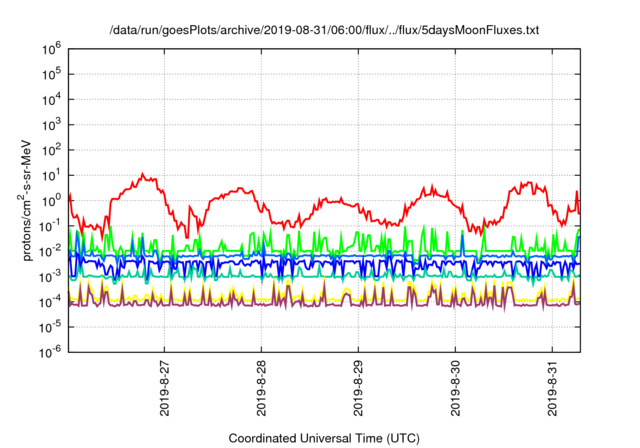
Task: Click the 2019-8-29 date label
Action: point(358,388)
